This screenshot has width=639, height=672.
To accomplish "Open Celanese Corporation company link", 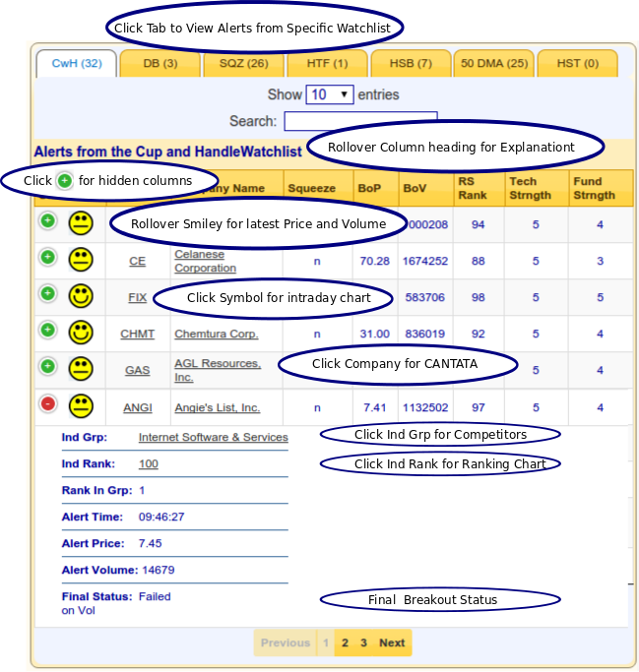I will (x=206, y=261).
